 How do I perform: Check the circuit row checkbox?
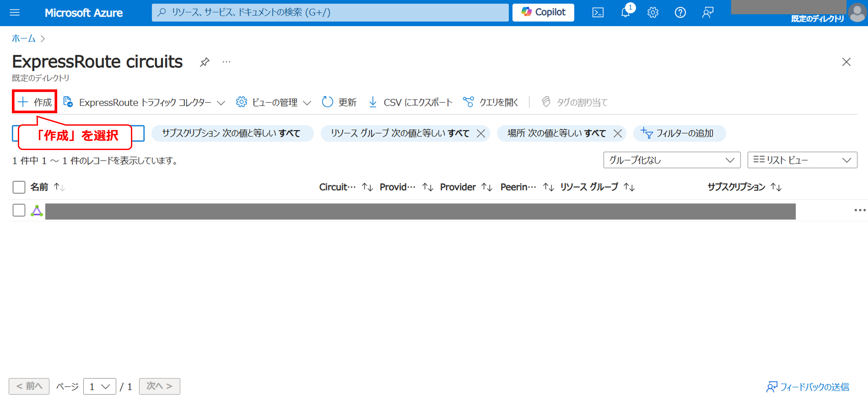pos(19,210)
